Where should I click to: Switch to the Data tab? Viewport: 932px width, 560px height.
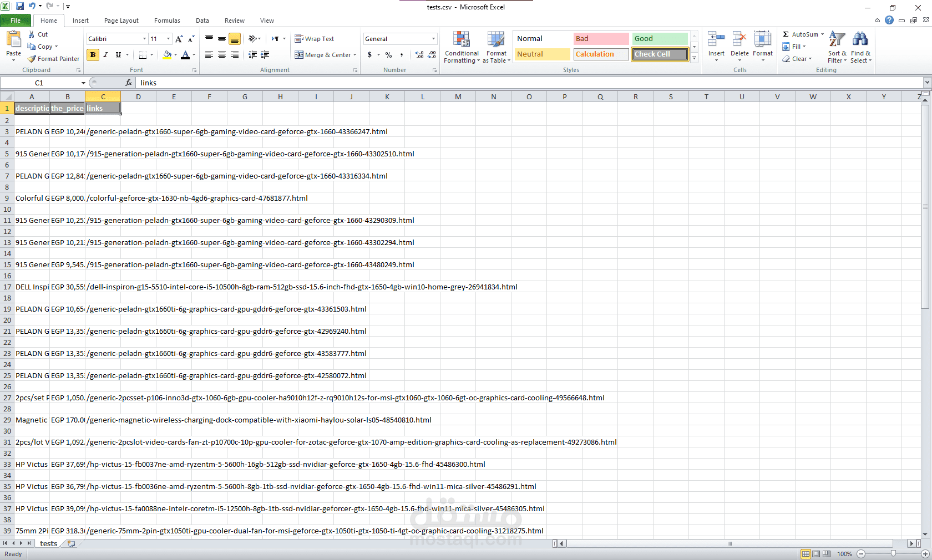202,21
